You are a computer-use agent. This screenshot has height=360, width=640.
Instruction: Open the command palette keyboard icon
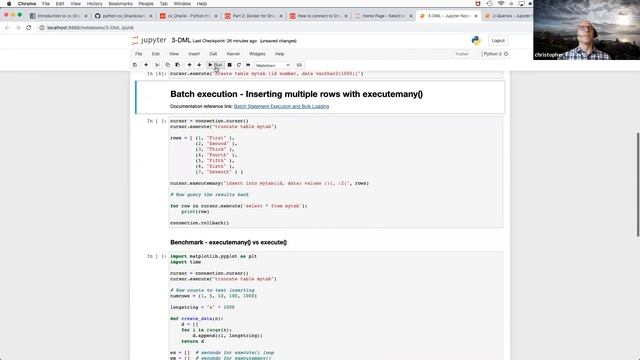pyautogui.click(x=299, y=65)
